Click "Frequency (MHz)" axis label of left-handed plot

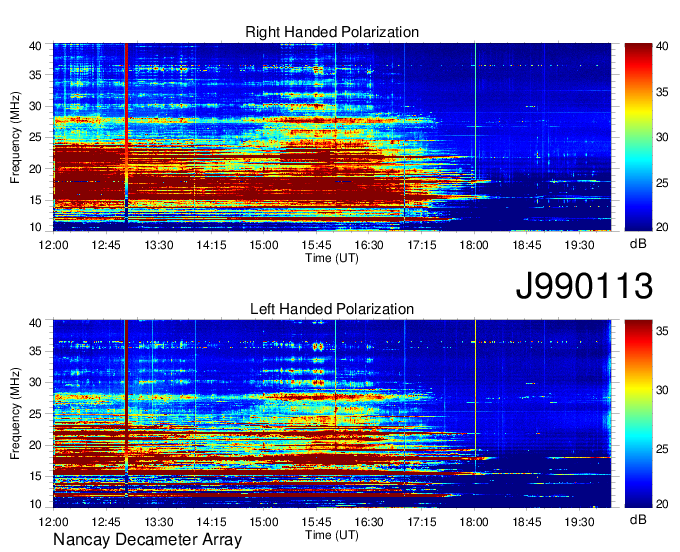(x=15, y=414)
